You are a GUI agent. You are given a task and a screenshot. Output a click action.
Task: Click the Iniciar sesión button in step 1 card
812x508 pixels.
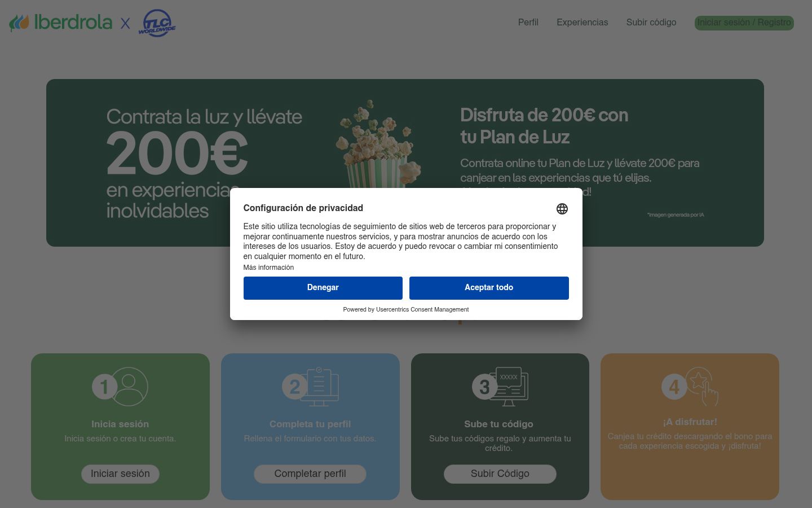(120, 474)
